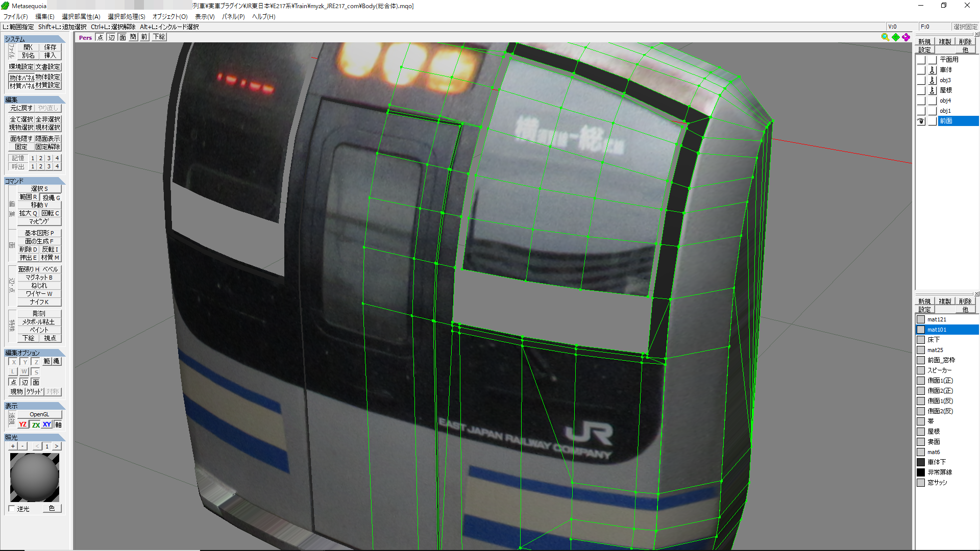Show the obj4 object visibility box
This screenshot has width=980, height=551.
[921, 101]
